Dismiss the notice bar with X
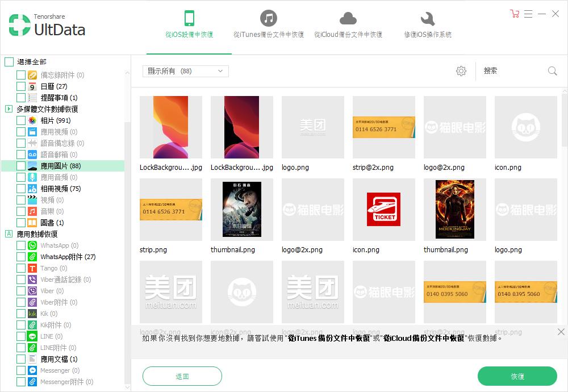This screenshot has width=568, height=392. pyautogui.click(x=561, y=332)
